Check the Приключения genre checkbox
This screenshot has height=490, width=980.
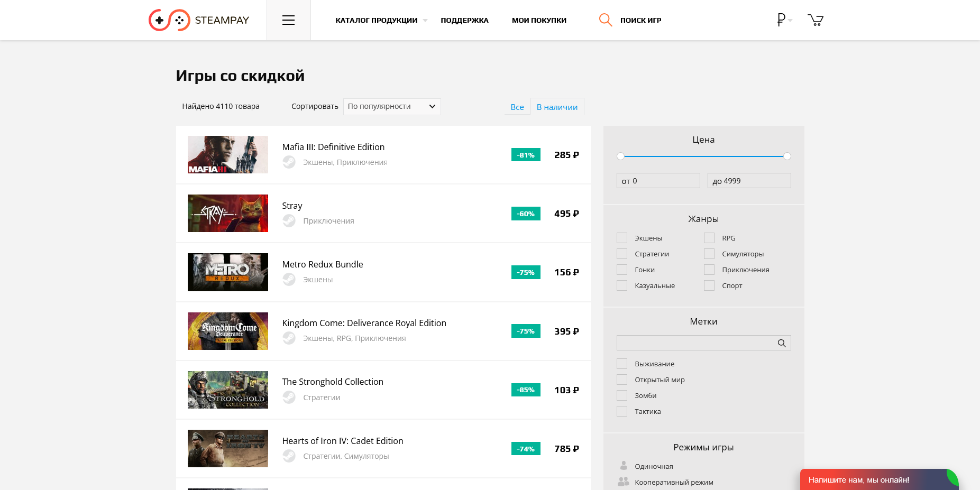click(709, 270)
